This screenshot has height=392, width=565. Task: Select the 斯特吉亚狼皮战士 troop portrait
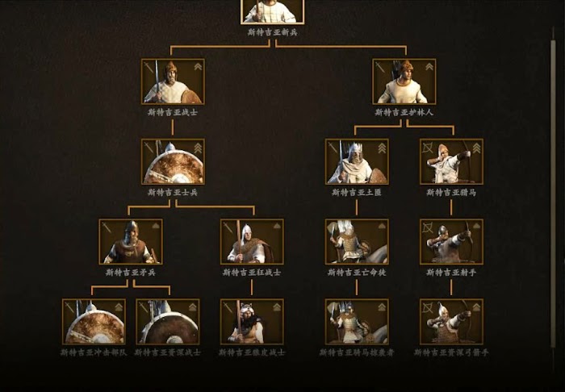pos(252,322)
